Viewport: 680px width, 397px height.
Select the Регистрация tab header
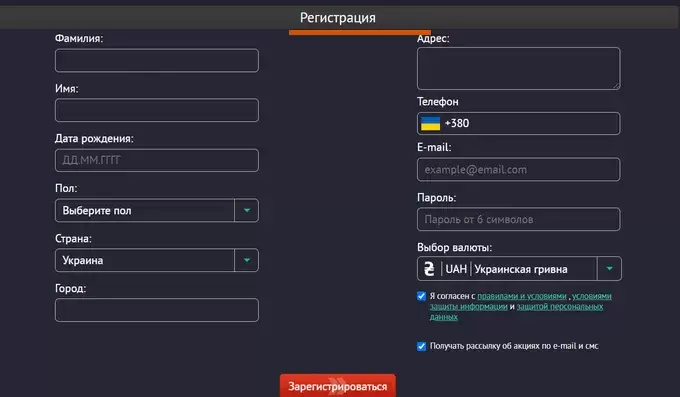click(x=338, y=18)
